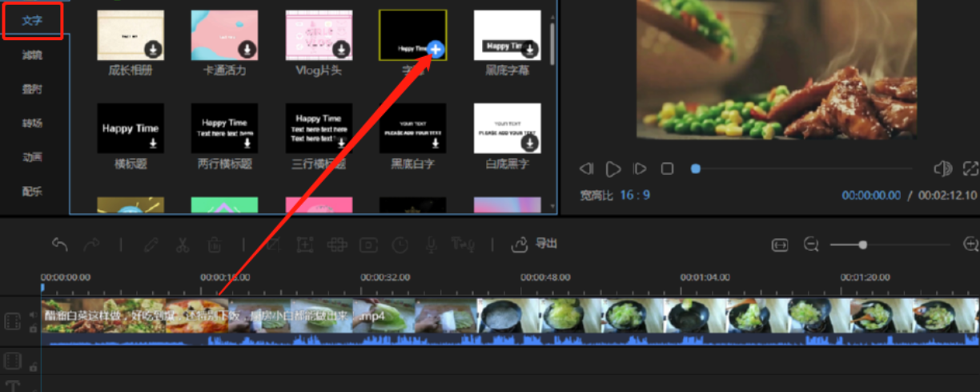Adjust timeline zoom slider handle
980x392 pixels.
click(x=862, y=244)
